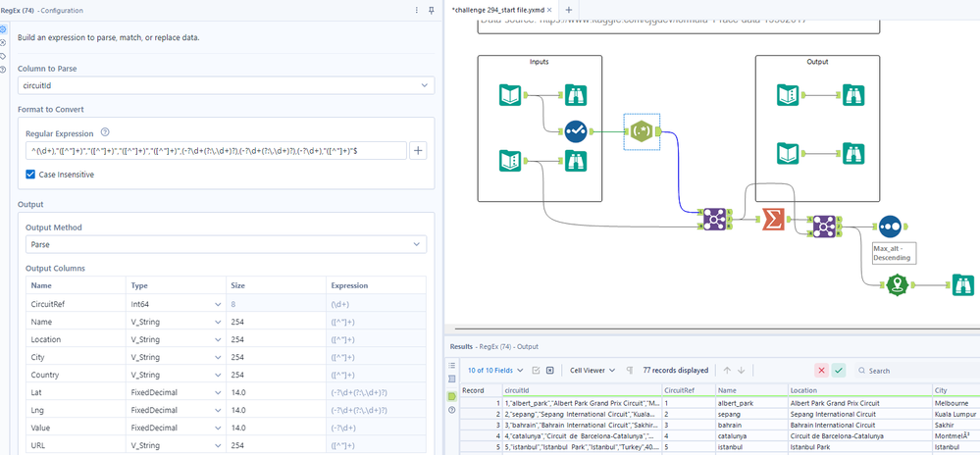Switch to challenge 294_start file.yxmd tab
Screen dimensions: 980x455
point(497,10)
